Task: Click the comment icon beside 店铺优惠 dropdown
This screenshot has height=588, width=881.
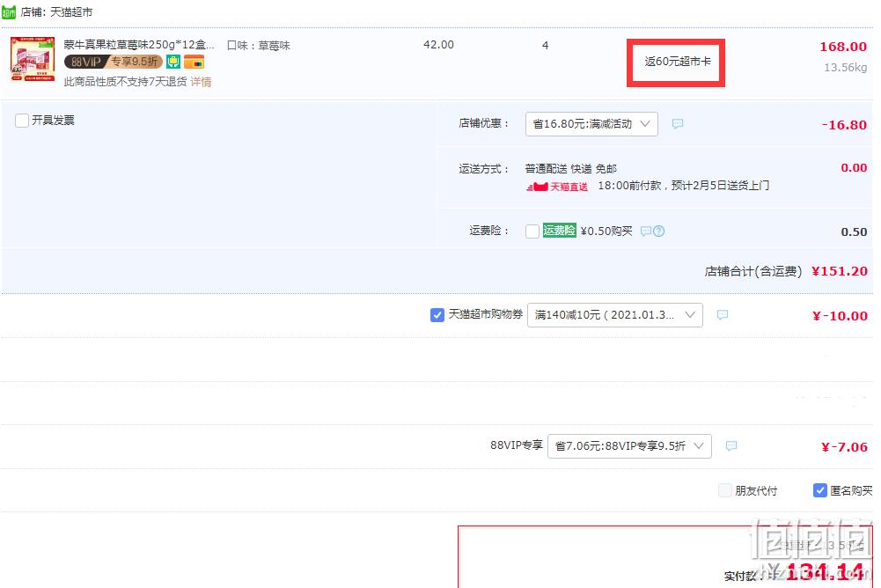Action: pyautogui.click(x=678, y=123)
